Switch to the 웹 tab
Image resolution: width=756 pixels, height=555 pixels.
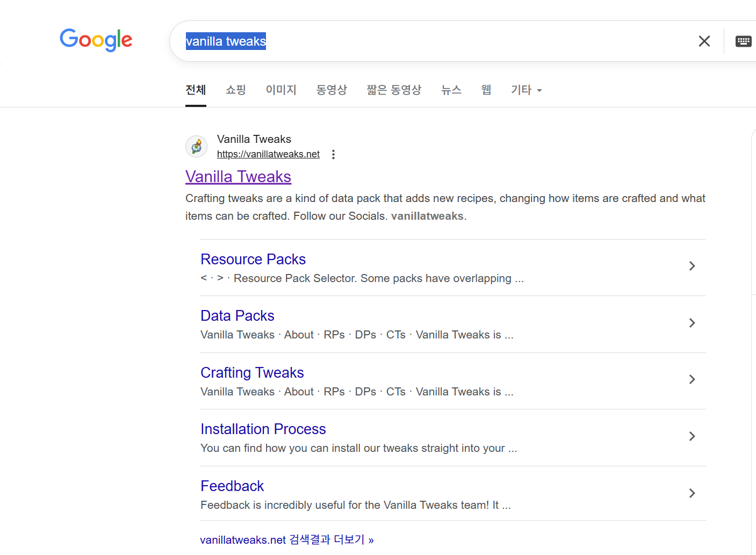click(486, 90)
